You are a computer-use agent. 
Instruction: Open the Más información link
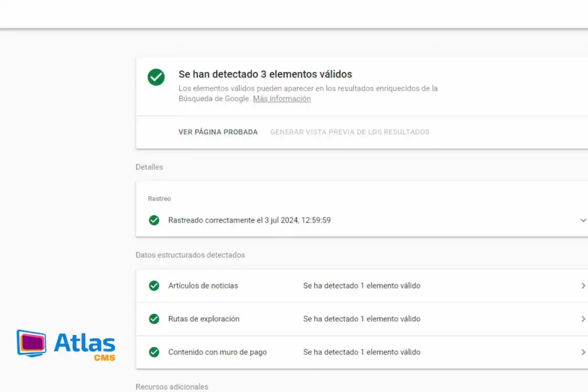[x=281, y=99]
